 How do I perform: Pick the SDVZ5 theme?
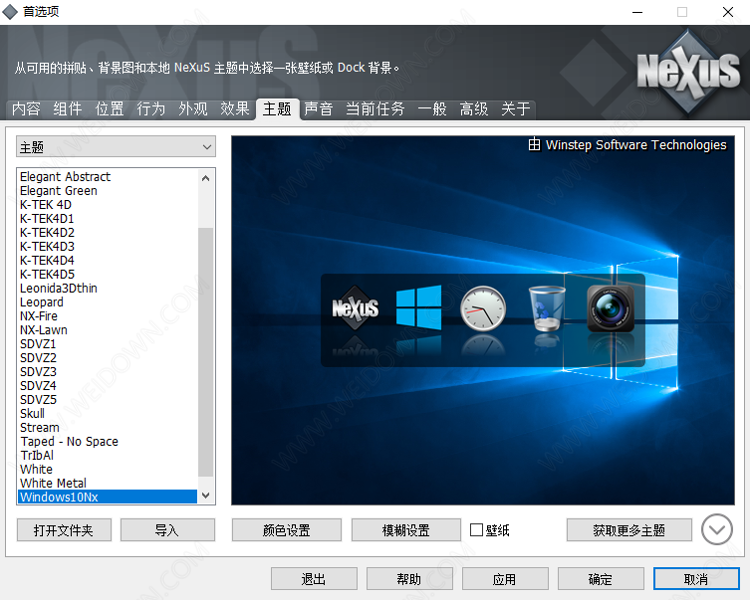(107, 399)
